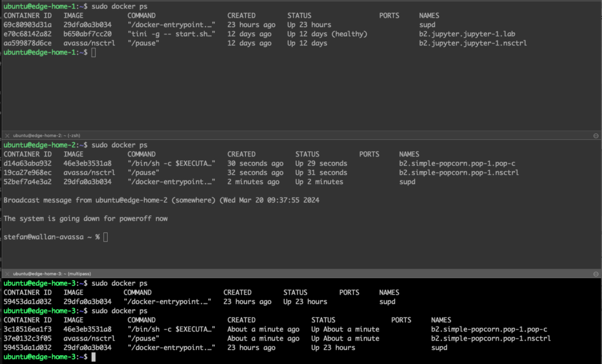The image size is (602, 364).
Task: Focus the cursor at the last edge-home-3 prompt
Action: [94, 357]
